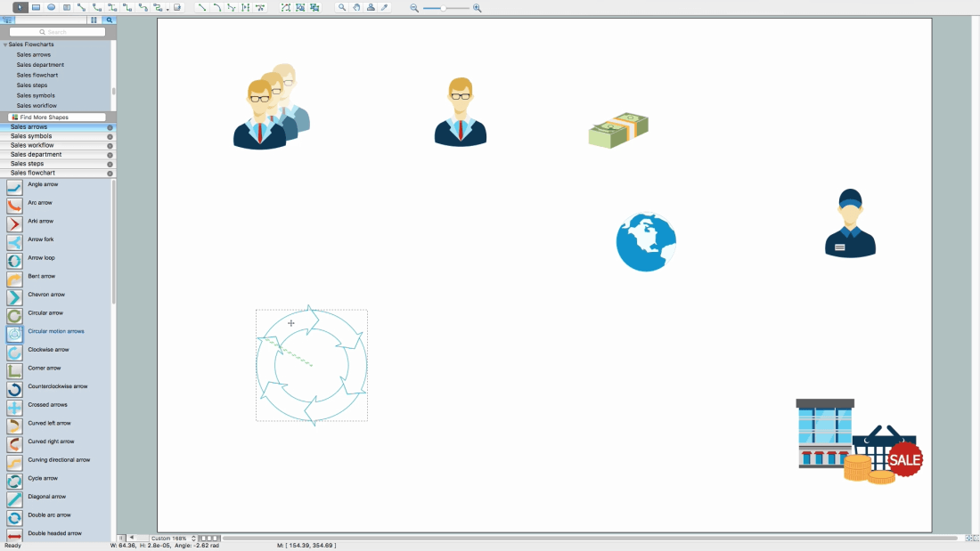
Task: Pick the Angle arrow shape
Action: [14, 187]
